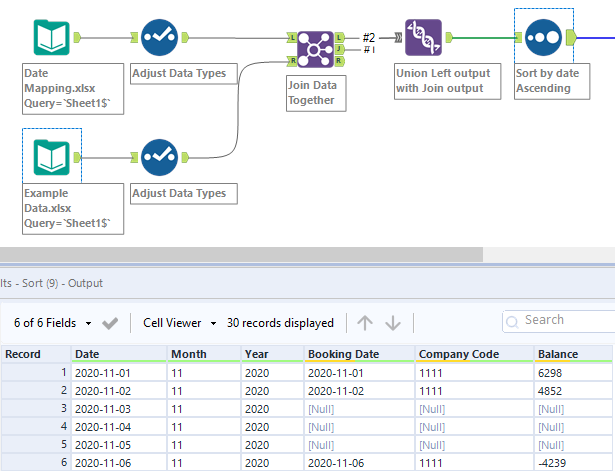Select the Join Data Together tool
The height and width of the screenshot is (471, 615).
(315, 50)
